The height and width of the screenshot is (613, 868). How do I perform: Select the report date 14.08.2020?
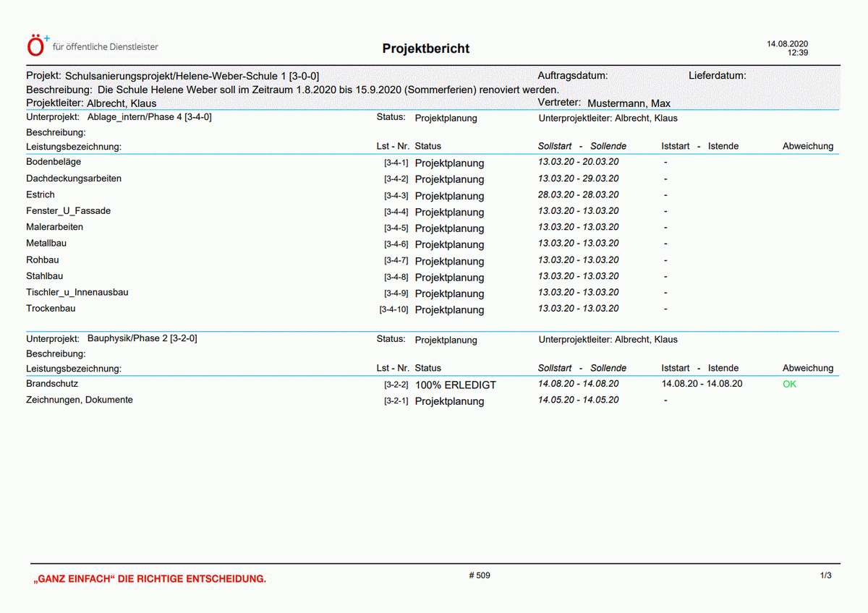tap(787, 44)
